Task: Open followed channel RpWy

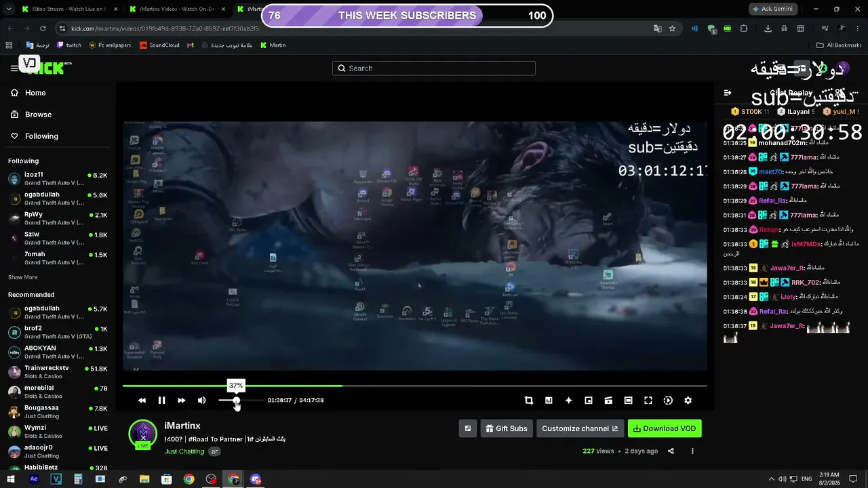Action: point(58,218)
